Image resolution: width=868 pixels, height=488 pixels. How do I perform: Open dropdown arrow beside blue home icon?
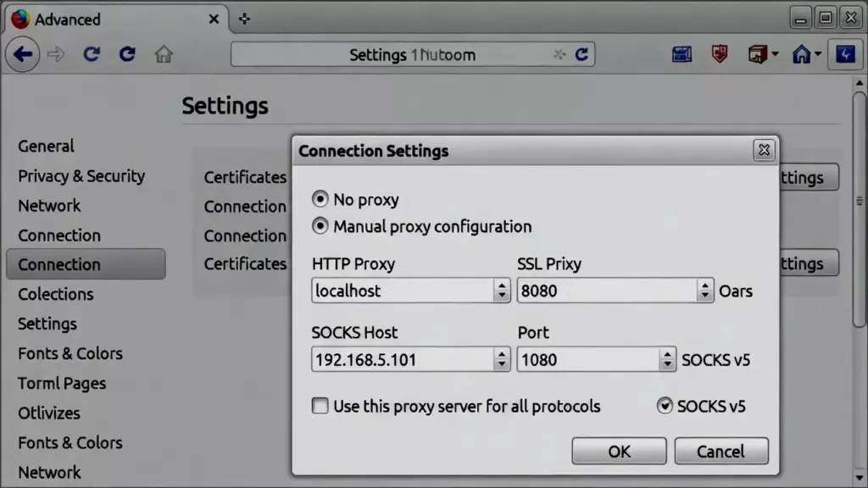(818, 55)
